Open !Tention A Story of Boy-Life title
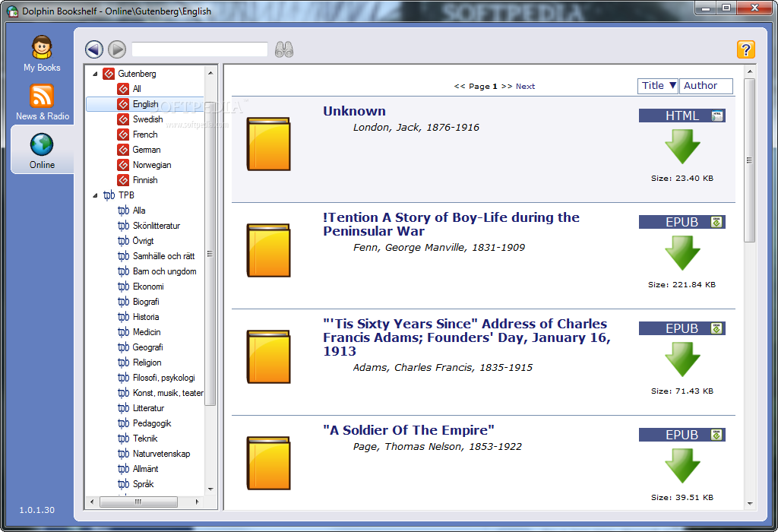Image resolution: width=778 pixels, height=532 pixels. [x=451, y=224]
